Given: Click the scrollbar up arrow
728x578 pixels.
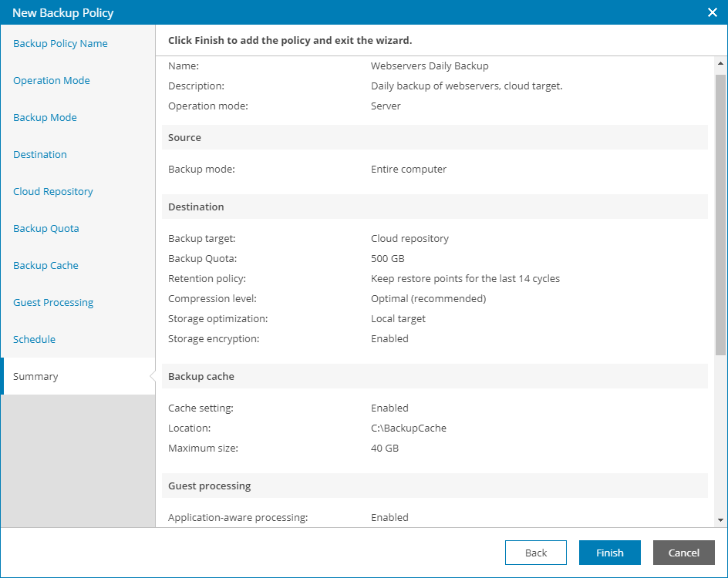Looking at the screenshot, I should coord(720,64).
